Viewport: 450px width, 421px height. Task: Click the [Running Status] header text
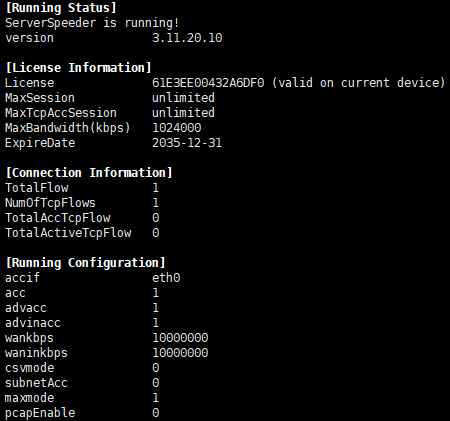point(61,8)
